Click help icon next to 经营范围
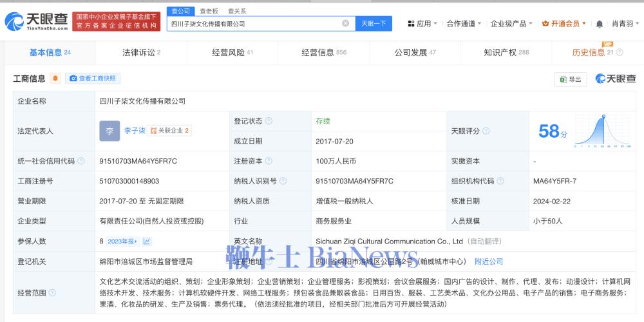The image size is (644, 322). coord(52,293)
